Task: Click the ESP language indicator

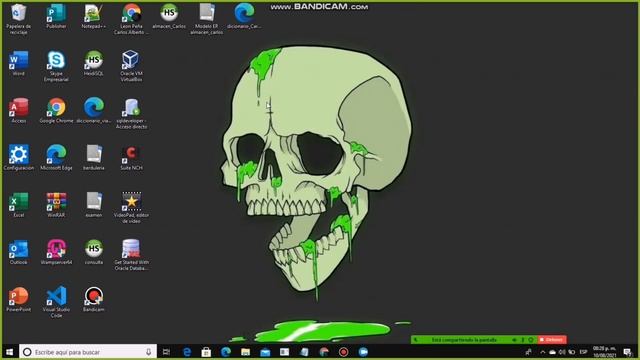Action: (x=583, y=352)
